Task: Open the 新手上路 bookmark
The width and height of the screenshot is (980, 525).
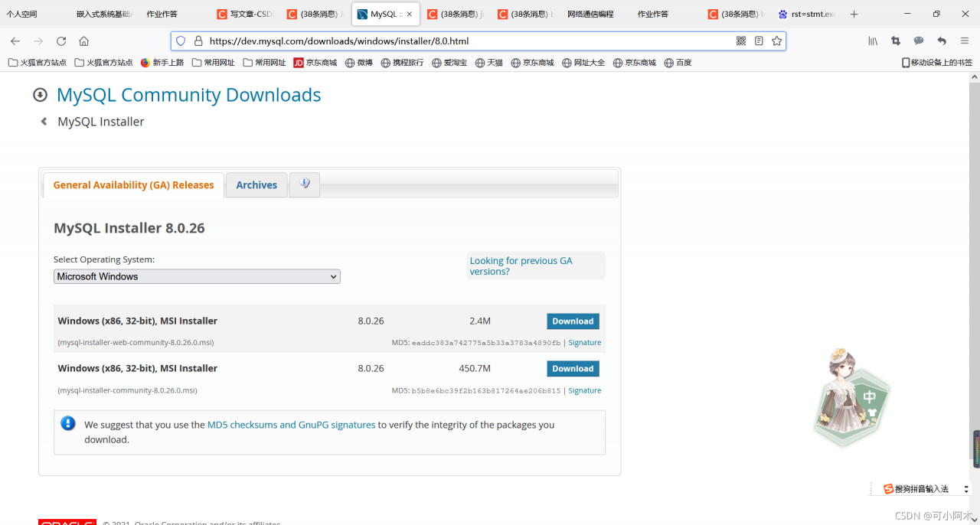Action: (x=162, y=63)
